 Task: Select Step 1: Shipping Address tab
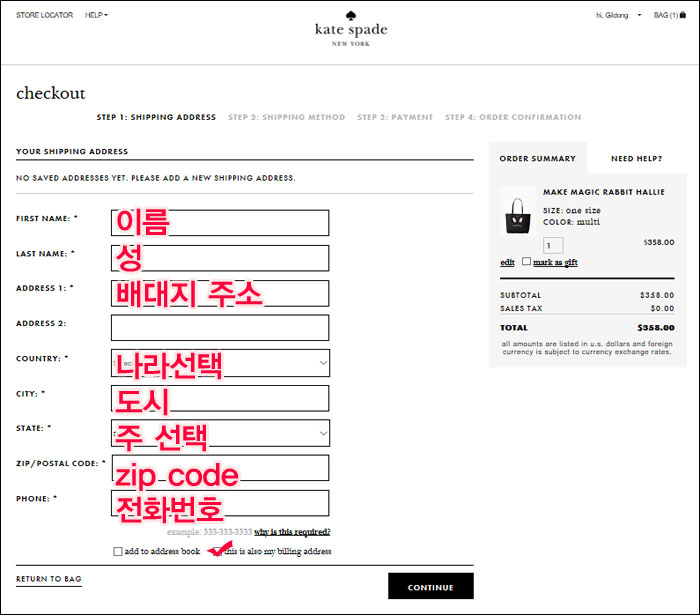(x=156, y=117)
